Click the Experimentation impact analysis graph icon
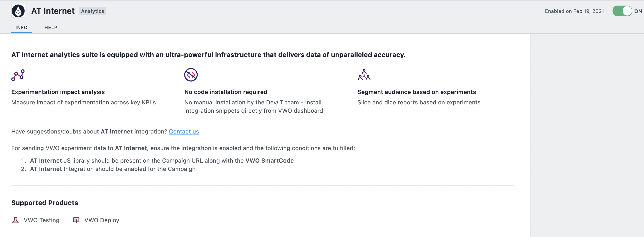Viewport: 644px width, 237px height. pyautogui.click(x=18, y=75)
